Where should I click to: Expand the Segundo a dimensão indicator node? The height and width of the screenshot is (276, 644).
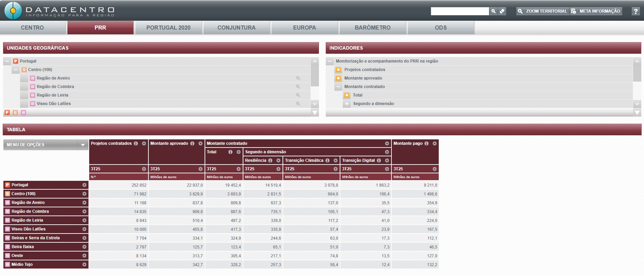(x=347, y=104)
